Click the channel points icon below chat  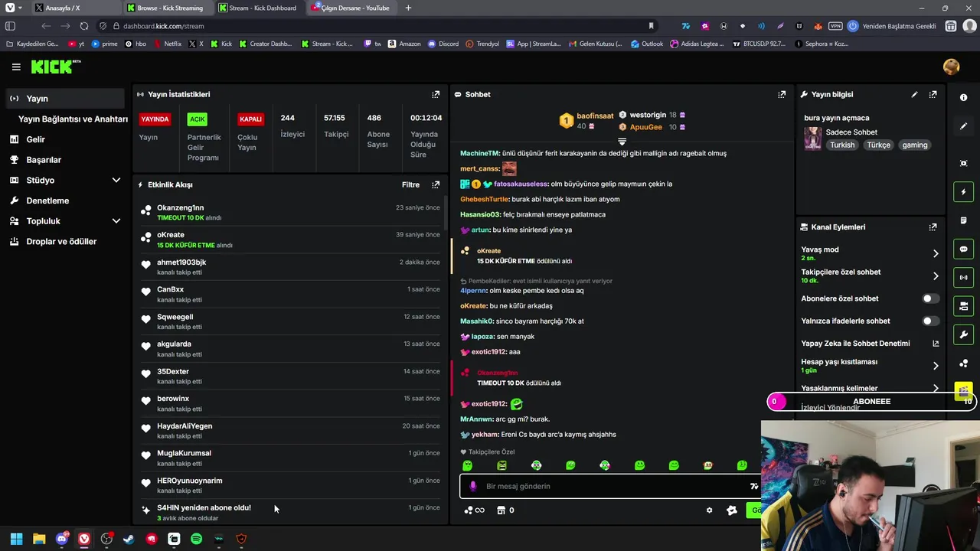(x=469, y=510)
